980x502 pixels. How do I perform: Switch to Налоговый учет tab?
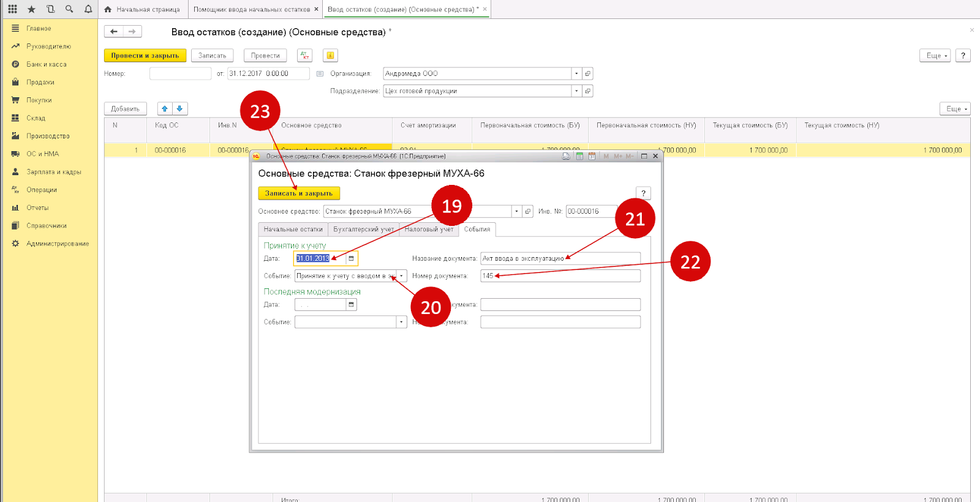click(429, 229)
